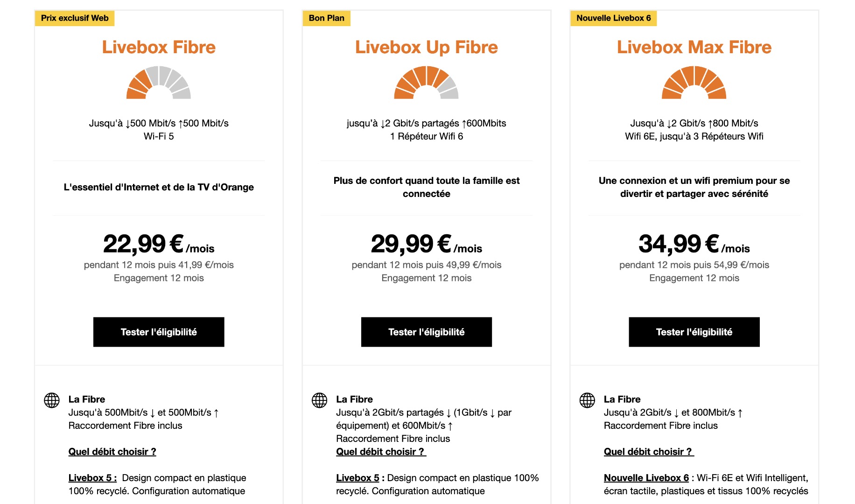Test eligibility for the Livebox Up Fibre offer
The width and height of the screenshot is (855, 504).
[427, 332]
